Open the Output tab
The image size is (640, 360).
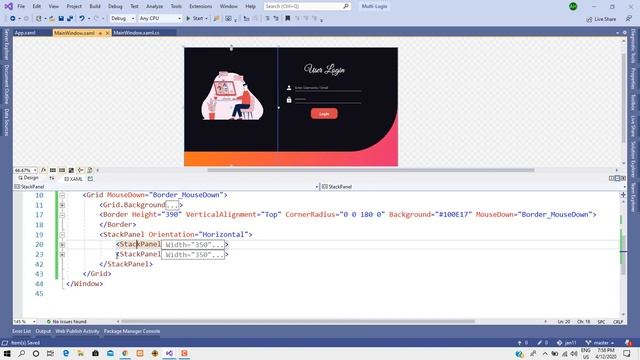43,331
